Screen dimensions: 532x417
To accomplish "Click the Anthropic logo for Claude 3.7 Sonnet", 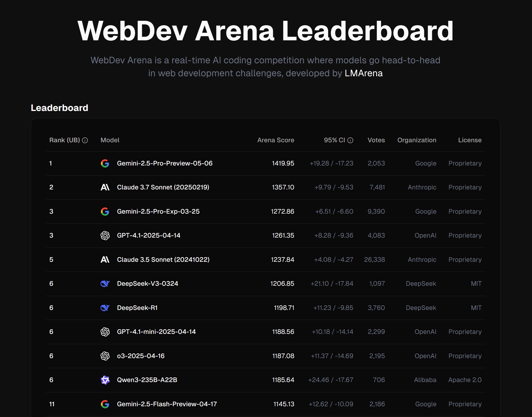I will click(105, 187).
